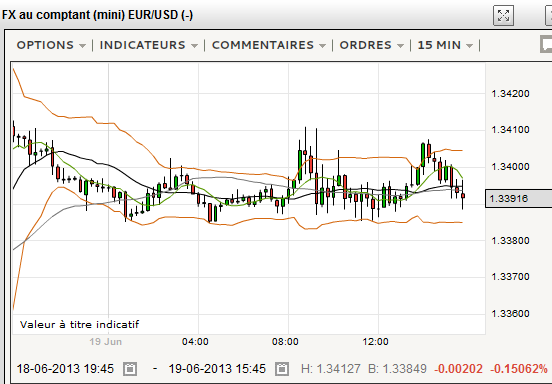552x384 pixels.
Task: Click the 12:00 time axis label
Action: pos(375,342)
